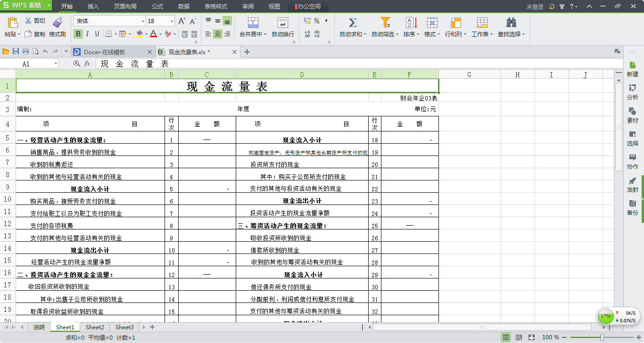Click the yellow fill color bucket
Viewport: 644px width, 343px height.
pos(140,34)
